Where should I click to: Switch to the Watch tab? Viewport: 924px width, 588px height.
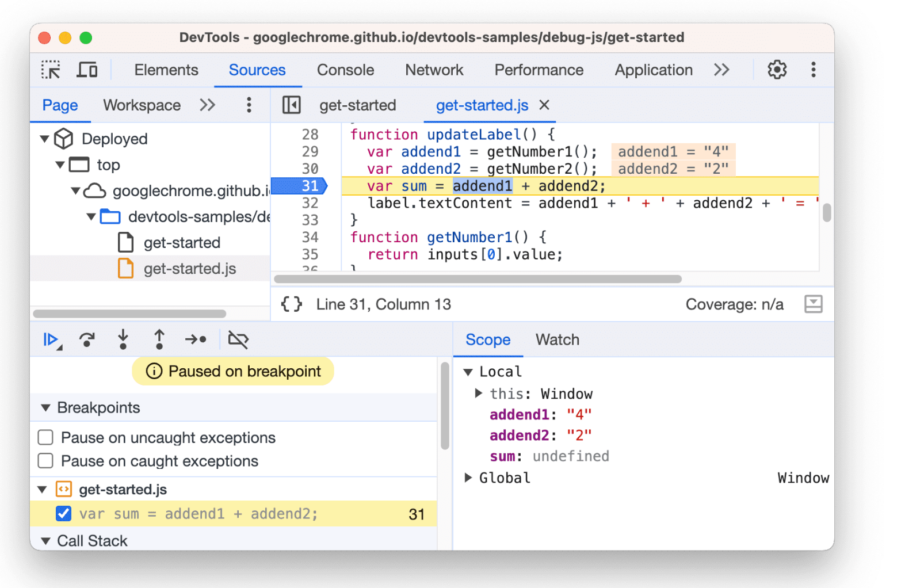(x=557, y=339)
